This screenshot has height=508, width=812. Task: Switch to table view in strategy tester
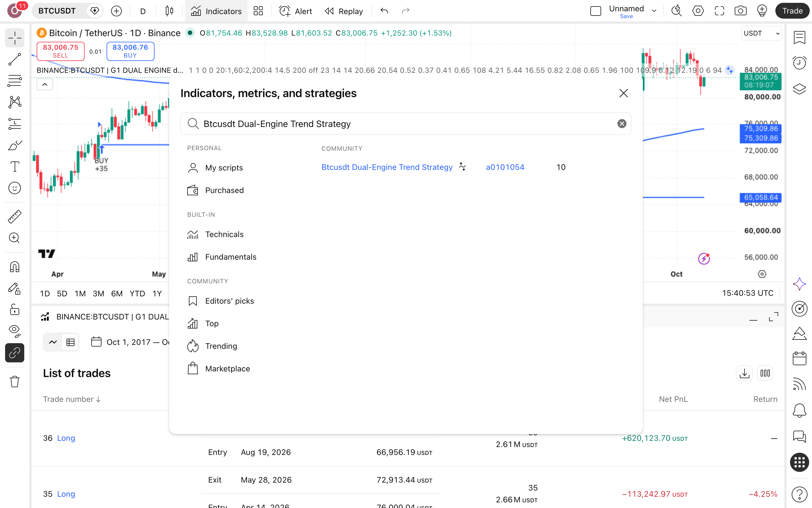click(x=70, y=342)
